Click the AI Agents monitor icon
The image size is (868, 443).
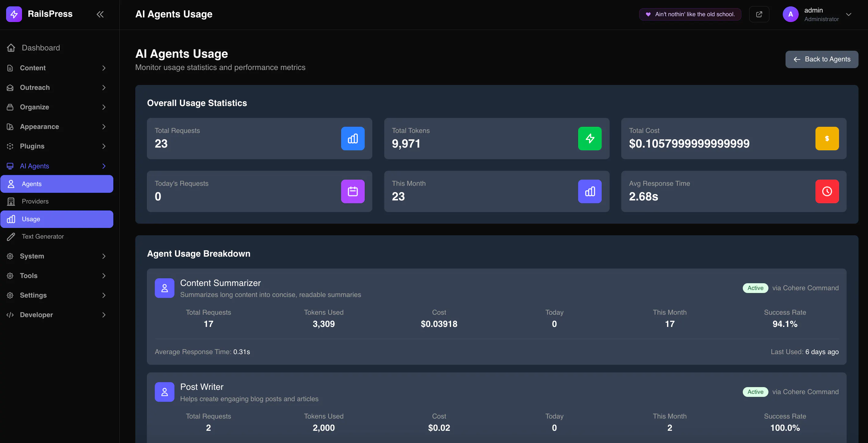tap(10, 166)
